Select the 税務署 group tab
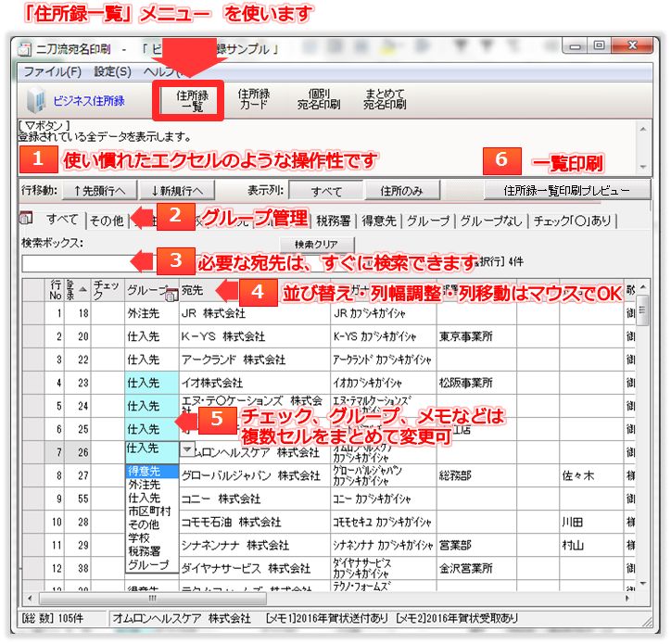Image resolution: width=671 pixels, height=644 pixels. 334,221
